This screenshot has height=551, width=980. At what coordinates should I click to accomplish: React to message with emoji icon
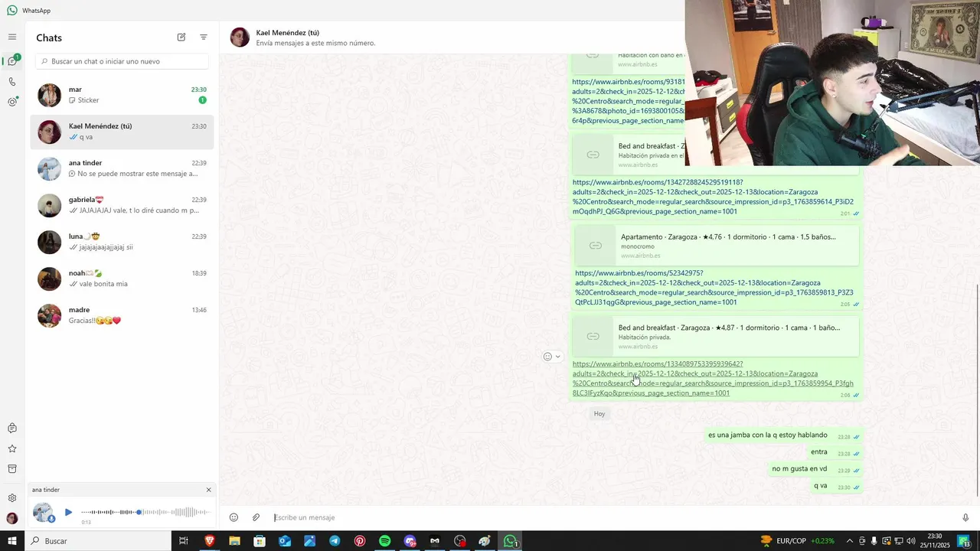(x=547, y=357)
